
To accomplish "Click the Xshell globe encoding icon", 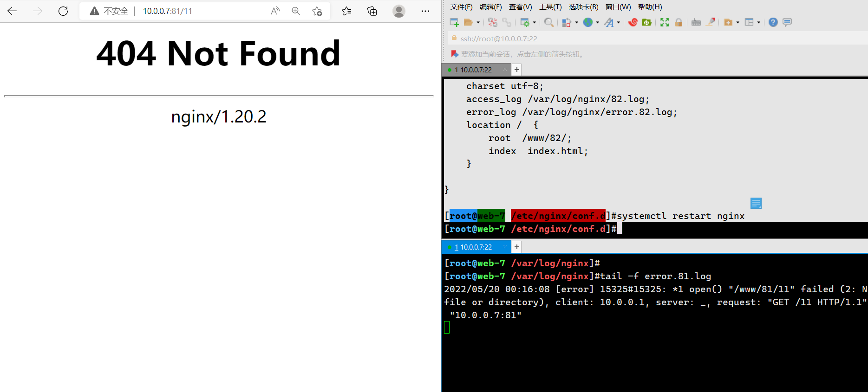I will [x=588, y=22].
